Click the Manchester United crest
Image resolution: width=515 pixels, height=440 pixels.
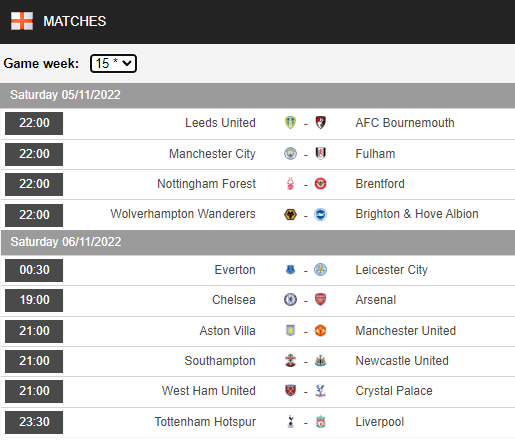320,331
